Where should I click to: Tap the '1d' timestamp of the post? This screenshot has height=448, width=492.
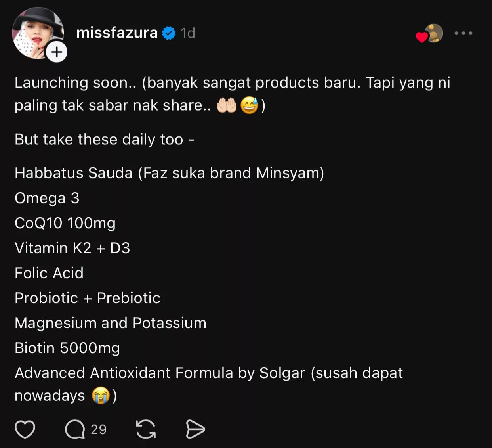coord(187,33)
